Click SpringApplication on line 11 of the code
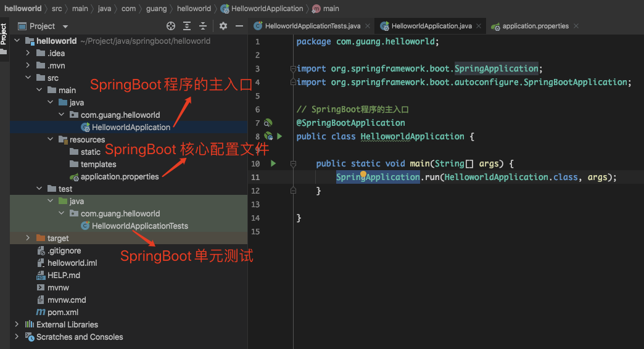This screenshot has height=349, width=644. click(378, 177)
